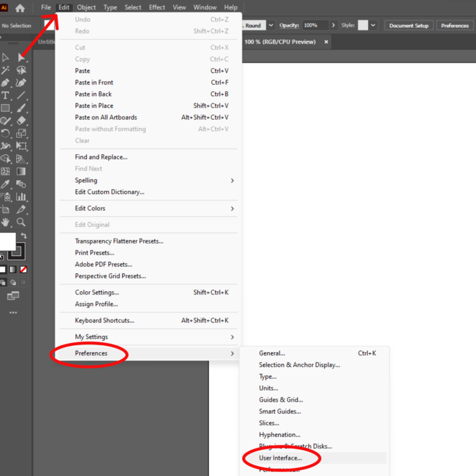Choose the Paintbrush tool
Screen dimensions: 476x476
(x=21, y=108)
